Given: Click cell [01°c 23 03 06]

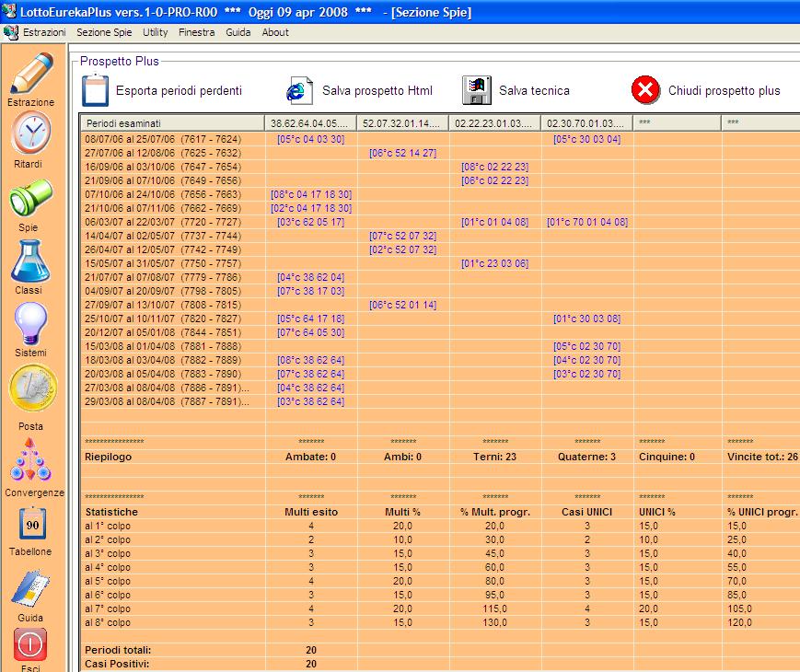Looking at the screenshot, I should tap(494, 263).
